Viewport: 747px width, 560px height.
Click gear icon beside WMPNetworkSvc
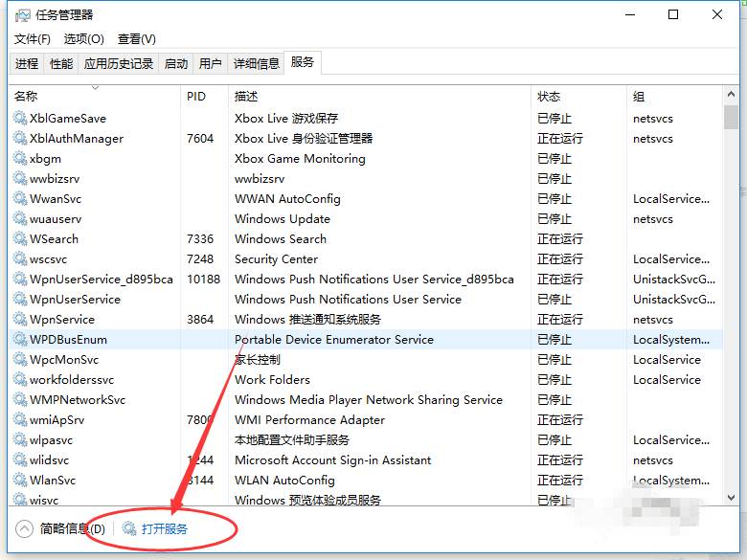[x=20, y=399]
